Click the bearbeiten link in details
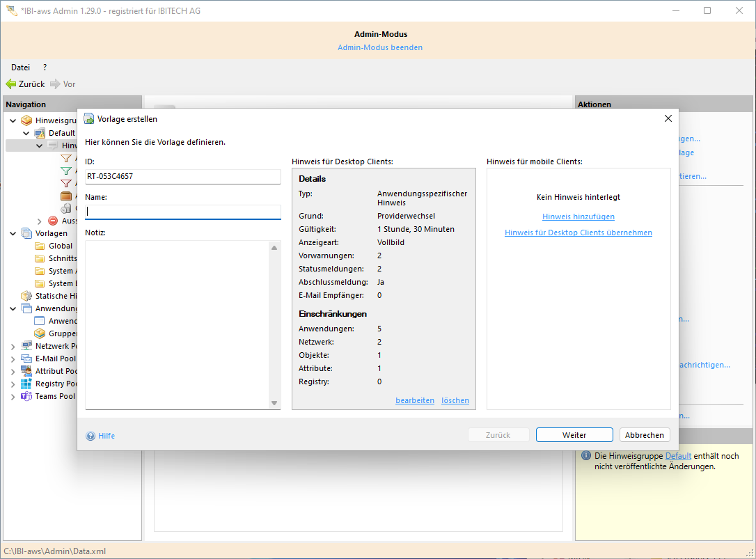This screenshot has width=756, height=559. pos(414,400)
